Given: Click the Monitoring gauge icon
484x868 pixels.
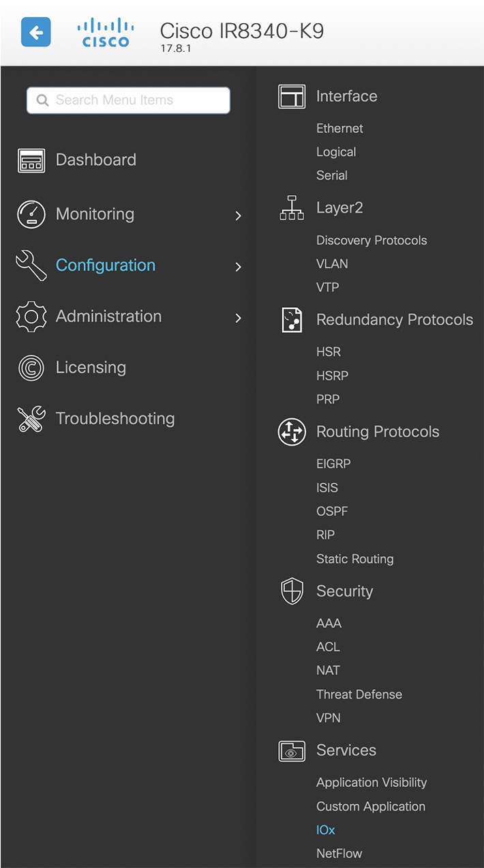Looking at the screenshot, I should (31, 214).
